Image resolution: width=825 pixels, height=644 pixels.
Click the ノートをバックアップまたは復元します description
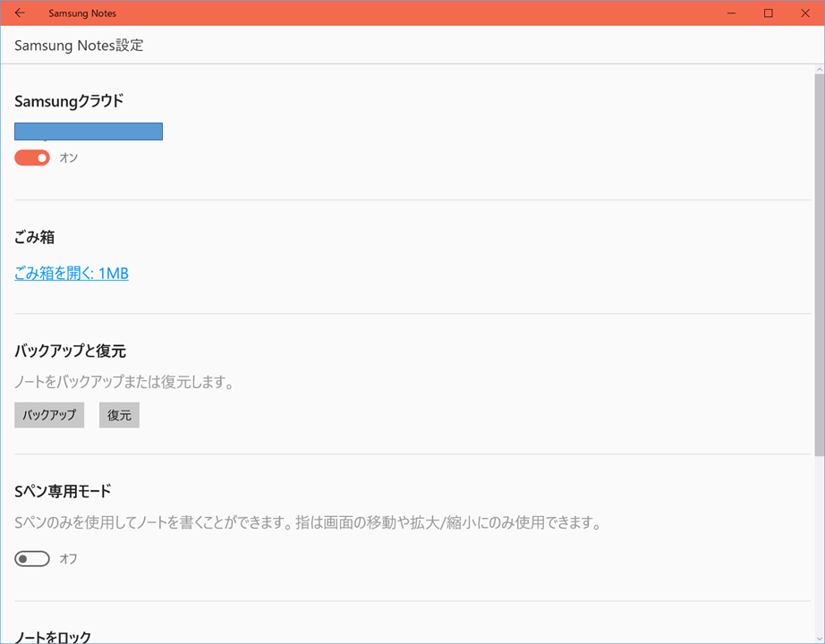[x=124, y=381]
